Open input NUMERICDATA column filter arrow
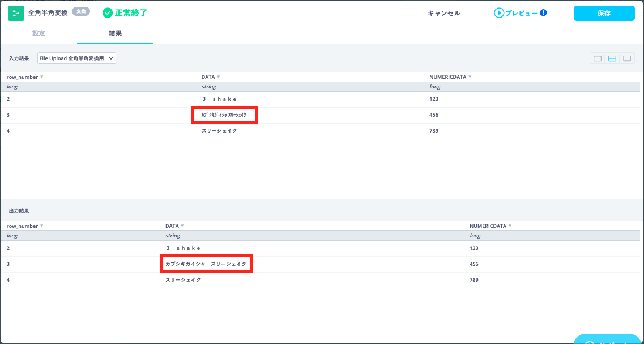This screenshot has width=644, height=344. (470, 77)
